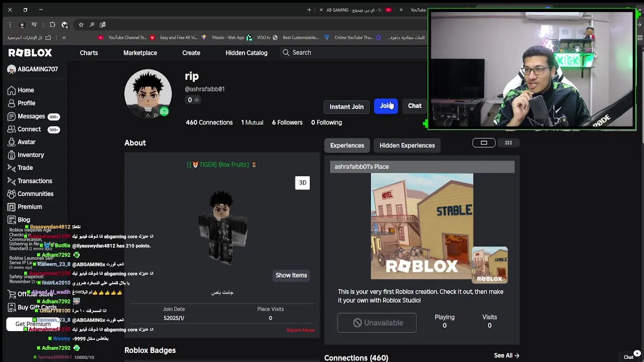Click the Show Items button
This screenshot has height=362, width=644.
[x=291, y=276]
